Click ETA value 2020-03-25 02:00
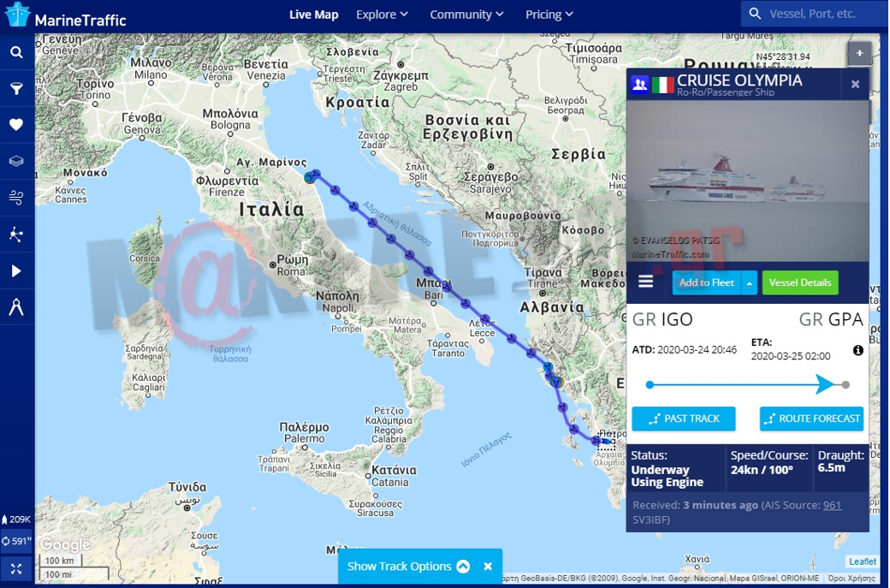This screenshot has height=588, width=890. coord(791,356)
